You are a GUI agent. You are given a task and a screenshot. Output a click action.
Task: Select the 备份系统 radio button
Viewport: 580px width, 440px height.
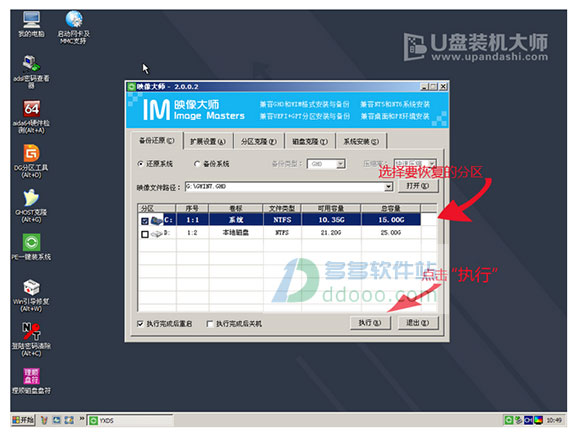coord(197,164)
